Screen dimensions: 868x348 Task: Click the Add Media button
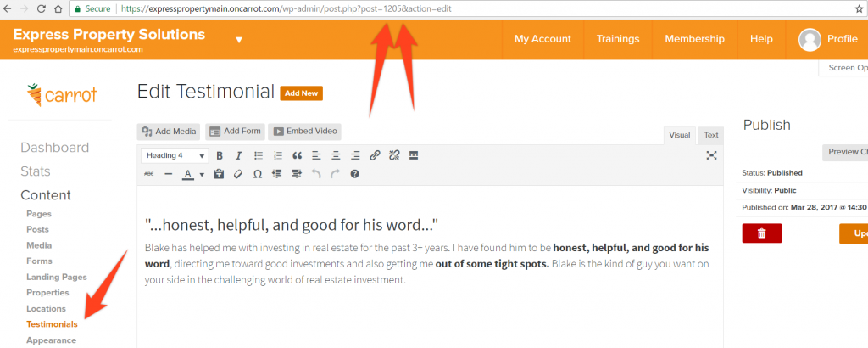[x=169, y=131]
